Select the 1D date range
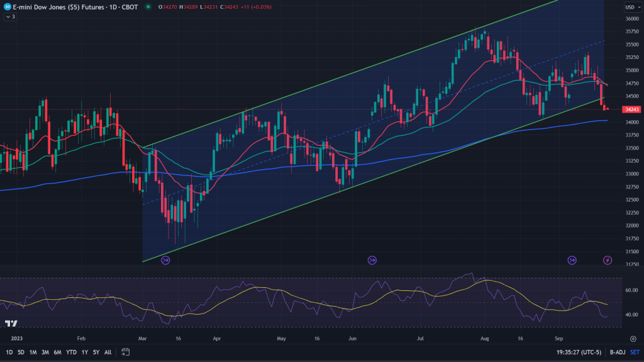Viewport: 644px width, 362px height. click(x=9, y=352)
